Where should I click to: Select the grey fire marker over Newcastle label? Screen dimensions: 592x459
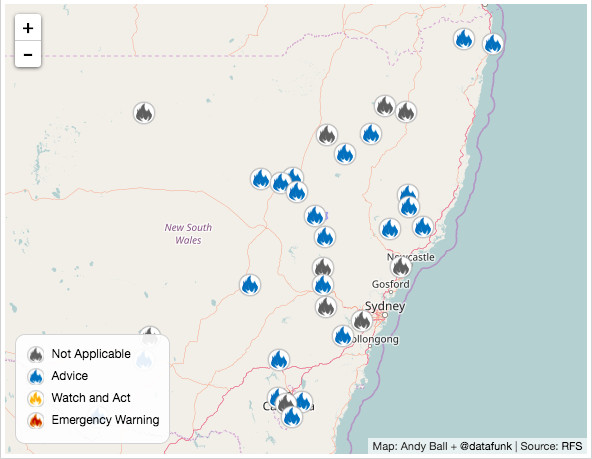click(401, 266)
